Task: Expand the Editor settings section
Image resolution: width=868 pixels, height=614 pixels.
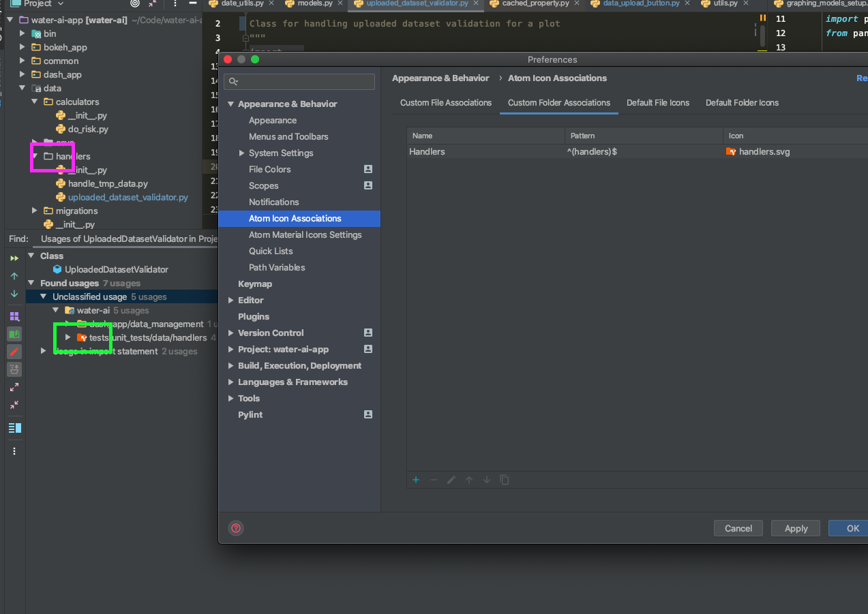Action: click(231, 300)
